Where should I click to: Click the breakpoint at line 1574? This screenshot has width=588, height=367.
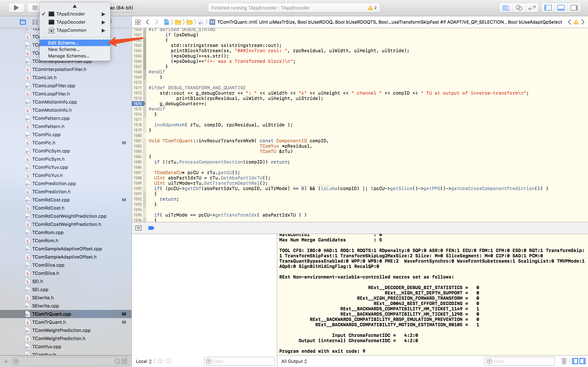138,104
